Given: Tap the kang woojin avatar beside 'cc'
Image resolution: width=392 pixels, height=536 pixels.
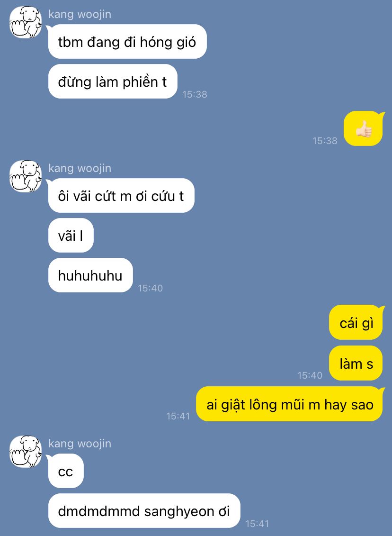Looking at the screenshot, I should coord(26,451).
